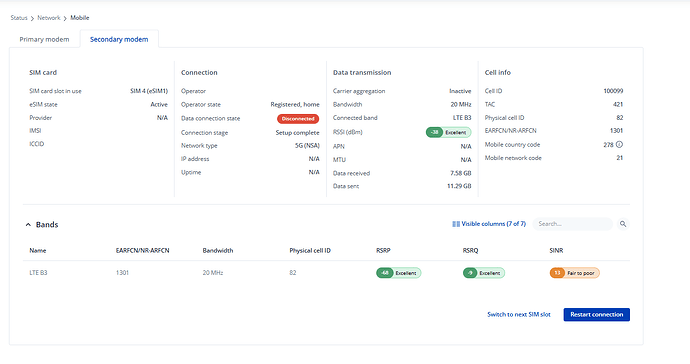Click the Name column header
Screen dimensions: 690x364
(x=38, y=250)
